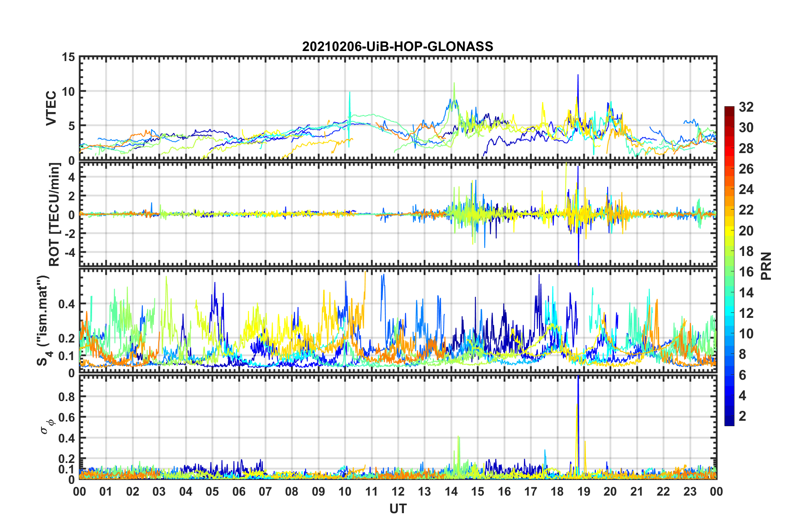The image size is (796, 532).
Task: Click UT axis hour label 04
Action: (x=186, y=491)
